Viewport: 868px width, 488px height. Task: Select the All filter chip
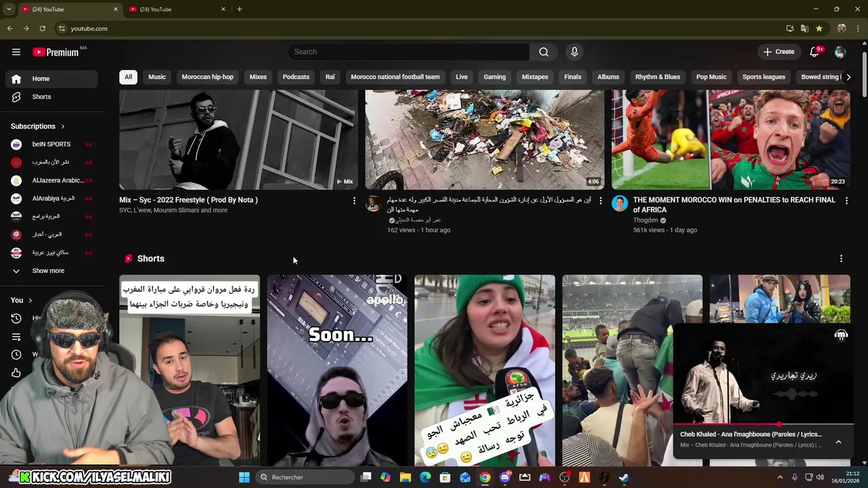[x=128, y=77]
